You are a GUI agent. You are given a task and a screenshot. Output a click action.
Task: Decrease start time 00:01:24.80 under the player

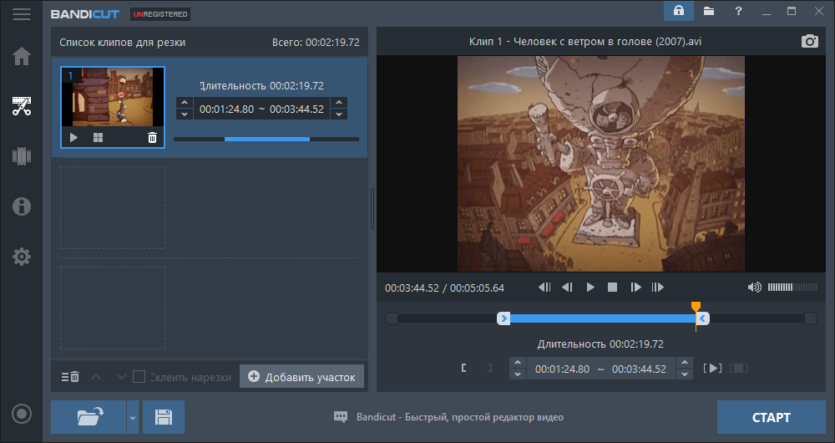point(517,374)
